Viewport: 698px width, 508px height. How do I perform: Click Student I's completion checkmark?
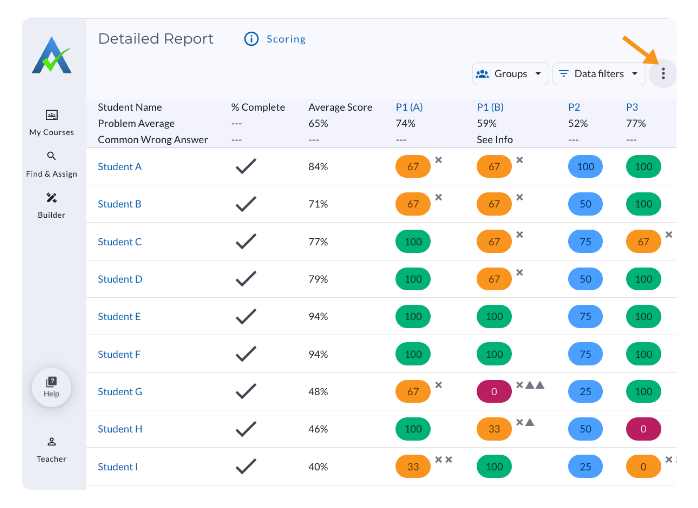coord(246,467)
